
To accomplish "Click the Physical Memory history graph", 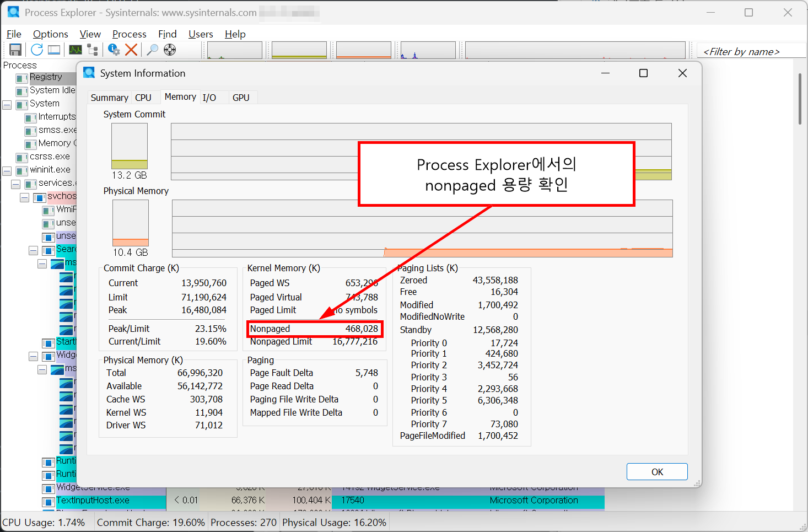I will click(422, 228).
